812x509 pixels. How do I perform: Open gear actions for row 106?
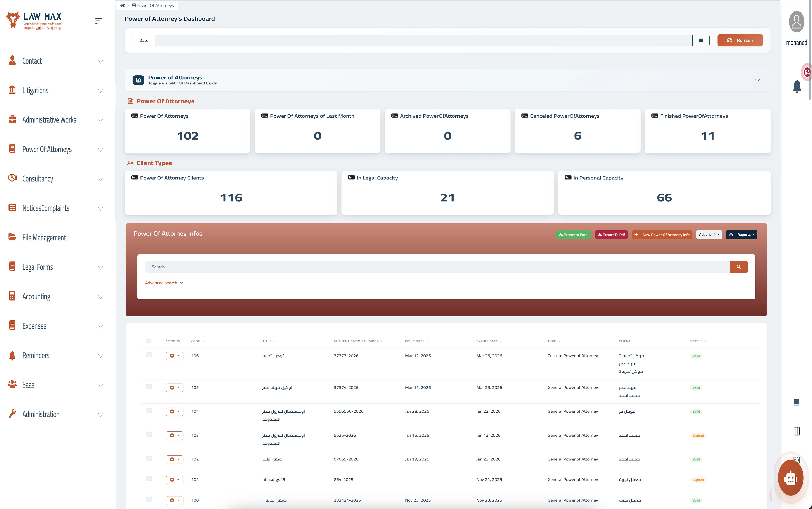tap(175, 356)
